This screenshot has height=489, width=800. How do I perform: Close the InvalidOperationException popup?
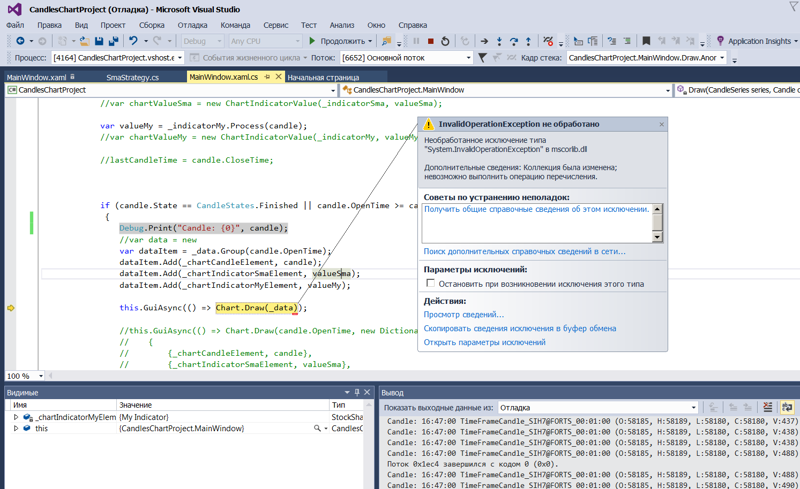[x=662, y=124]
